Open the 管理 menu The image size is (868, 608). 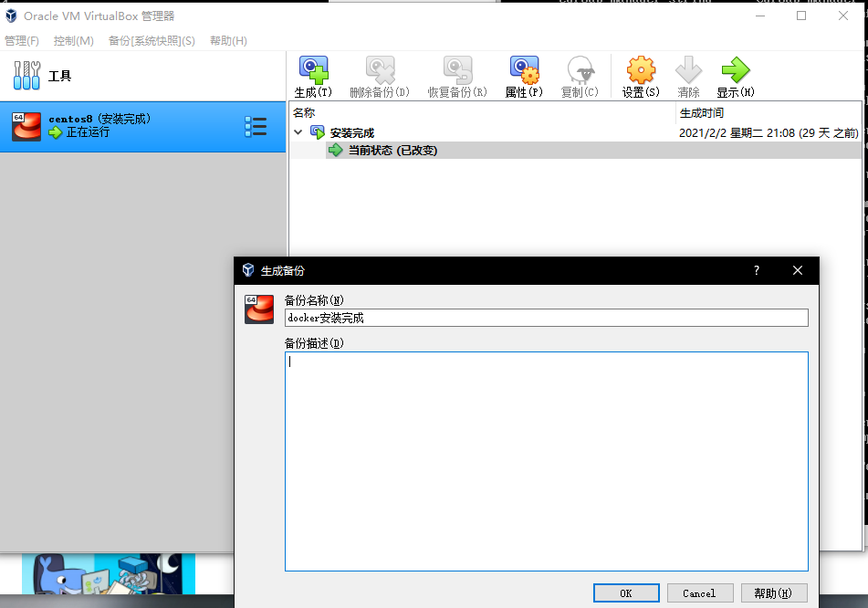(x=22, y=41)
